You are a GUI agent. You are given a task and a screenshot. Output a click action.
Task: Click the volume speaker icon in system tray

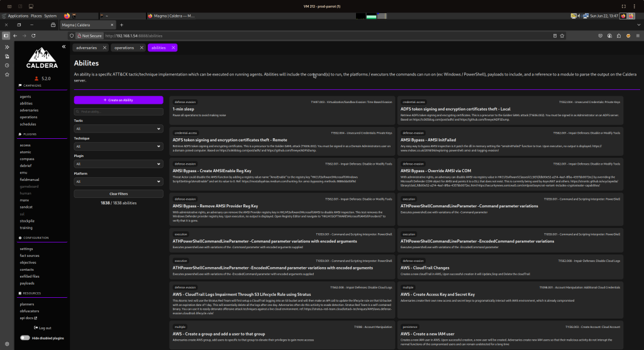(x=579, y=16)
